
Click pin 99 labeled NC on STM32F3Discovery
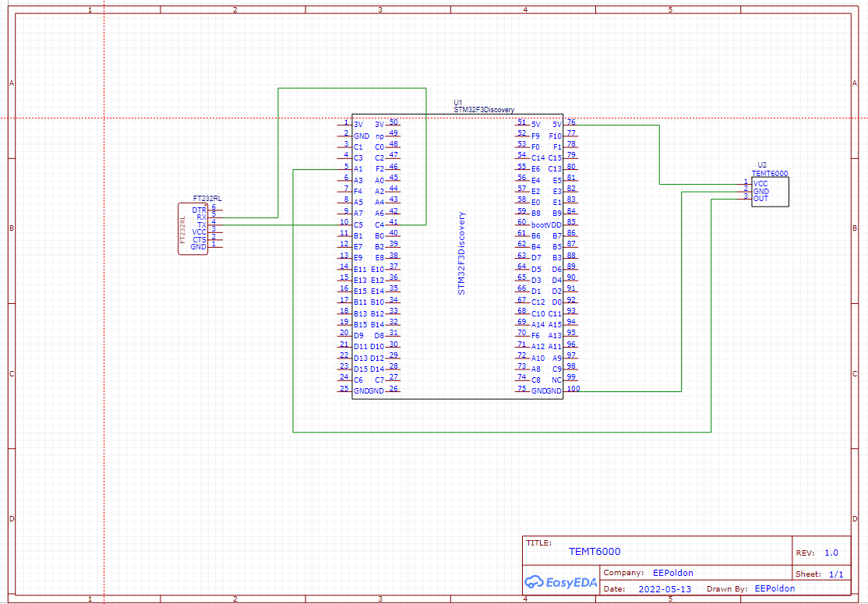coord(570,380)
